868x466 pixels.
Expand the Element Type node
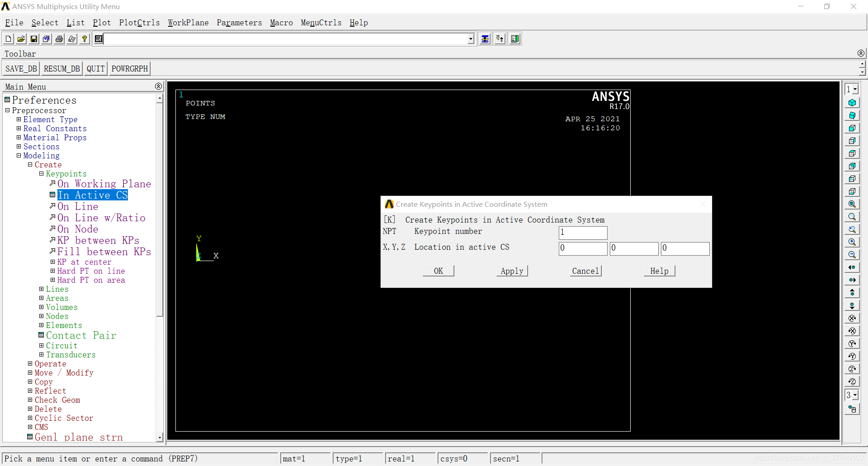point(19,119)
